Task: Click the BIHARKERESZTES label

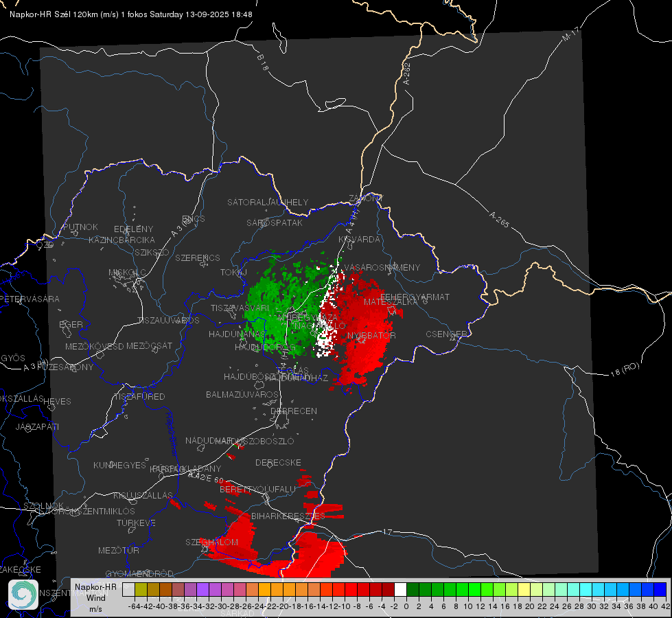Action: [288, 516]
